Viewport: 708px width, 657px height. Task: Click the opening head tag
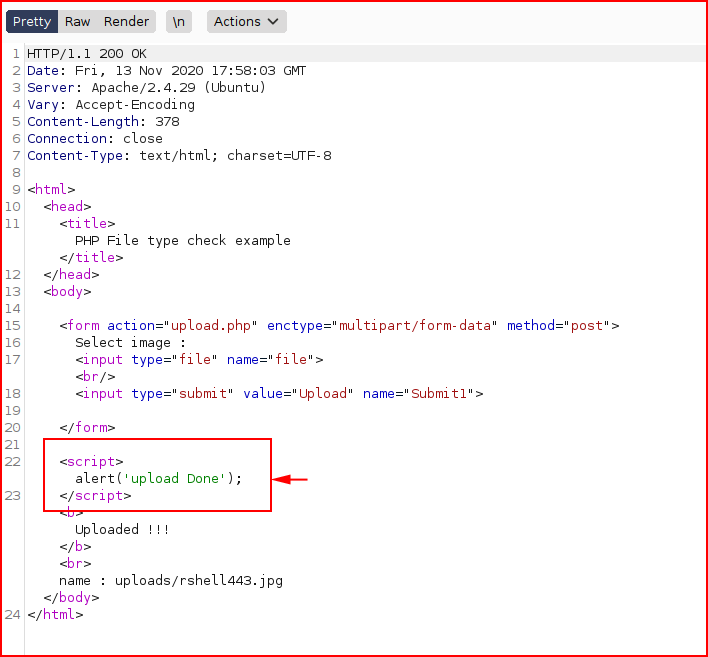tap(67, 207)
